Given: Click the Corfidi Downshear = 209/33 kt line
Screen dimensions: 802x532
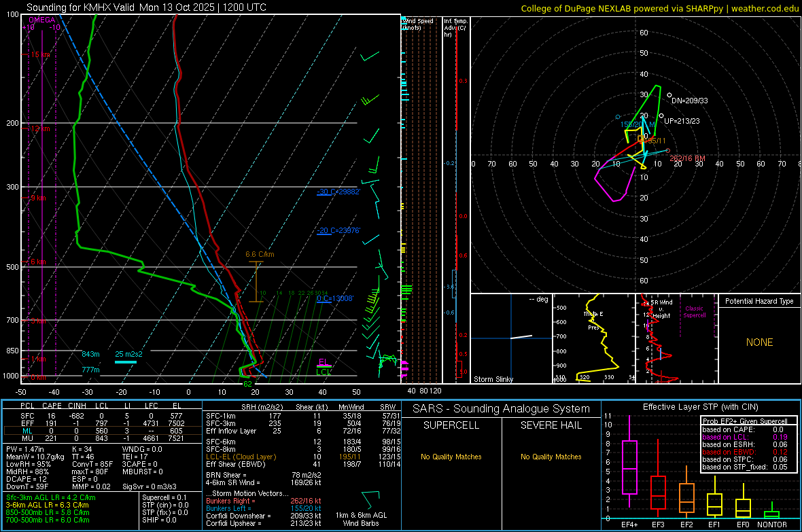Looking at the screenshot, I should point(264,516).
